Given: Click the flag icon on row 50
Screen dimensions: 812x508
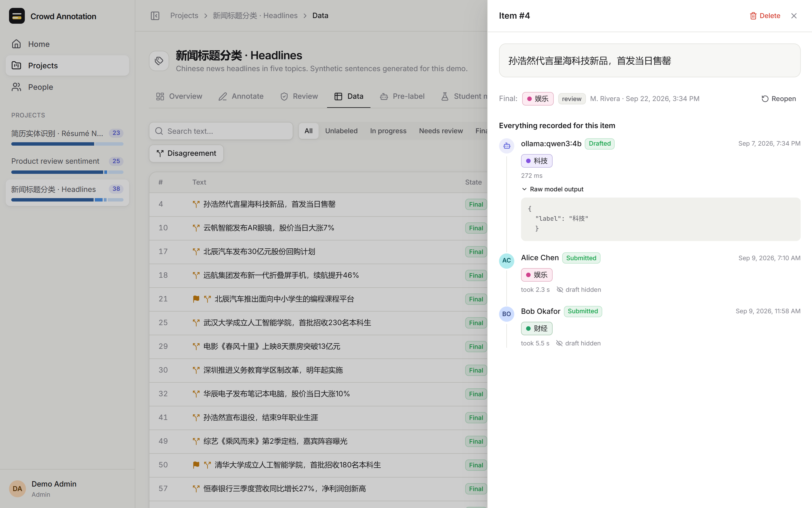Looking at the screenshot, I should [196, 465].
